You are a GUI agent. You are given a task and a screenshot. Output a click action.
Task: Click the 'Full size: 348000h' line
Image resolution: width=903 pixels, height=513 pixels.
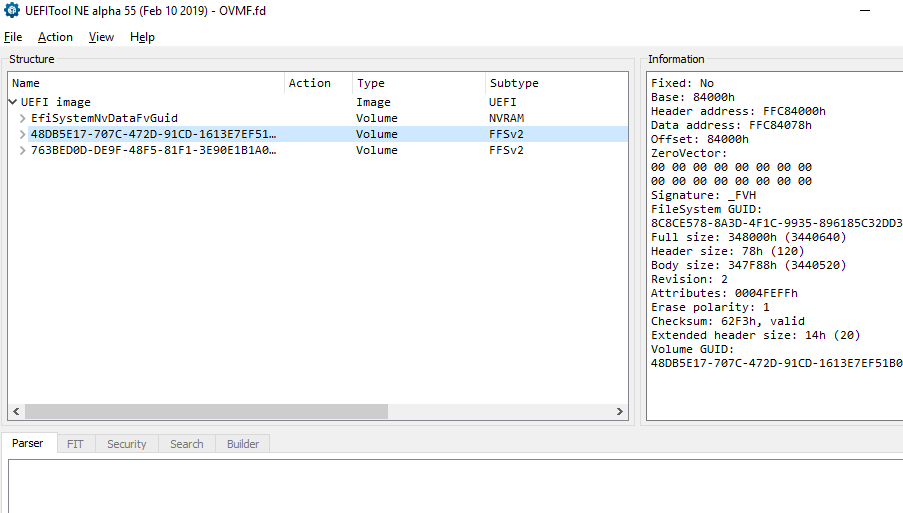click(x=749, y=237)
